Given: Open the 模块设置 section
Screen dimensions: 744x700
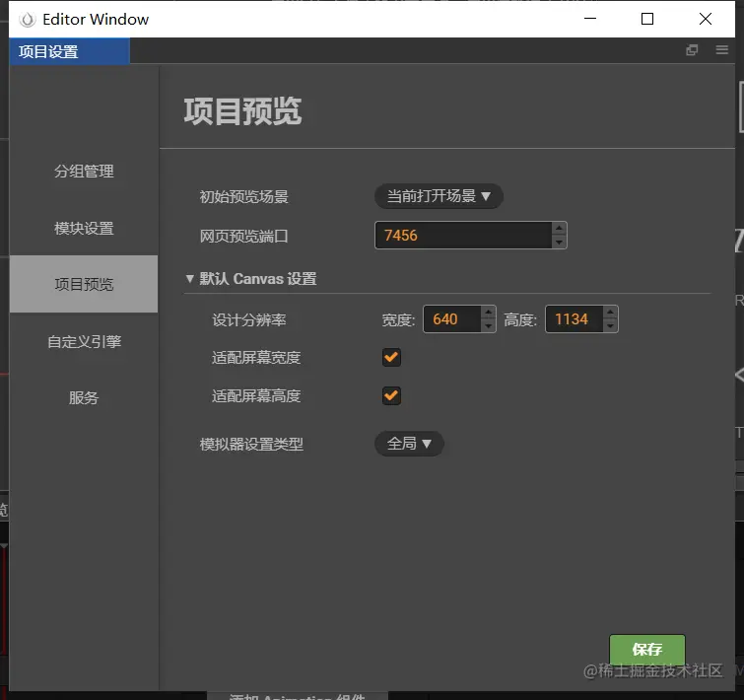Looking at the screenshot, I should tap(84, 228).
